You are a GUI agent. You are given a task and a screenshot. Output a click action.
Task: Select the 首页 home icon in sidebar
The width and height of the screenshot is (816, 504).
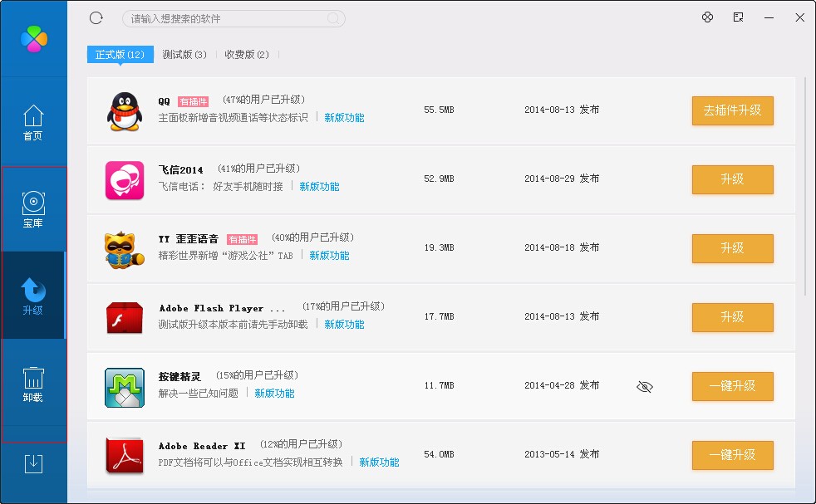(33, 122)
